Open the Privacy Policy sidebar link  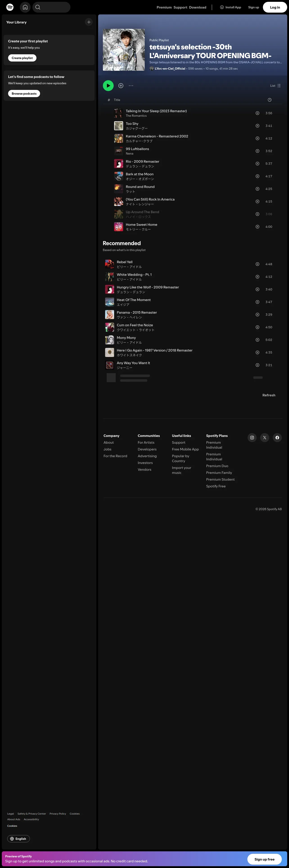[58, 814]
